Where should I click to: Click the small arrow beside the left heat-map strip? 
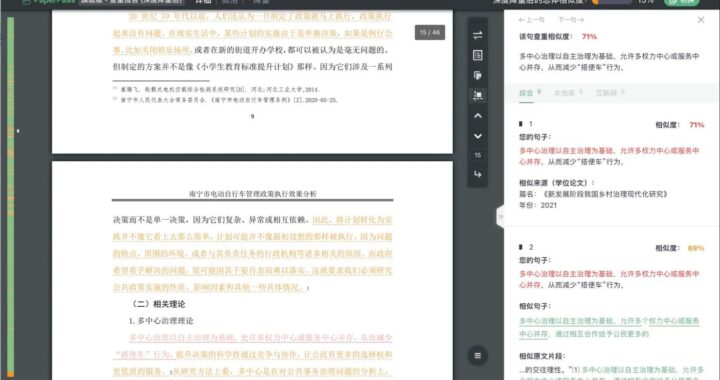[x=17, y=131]
